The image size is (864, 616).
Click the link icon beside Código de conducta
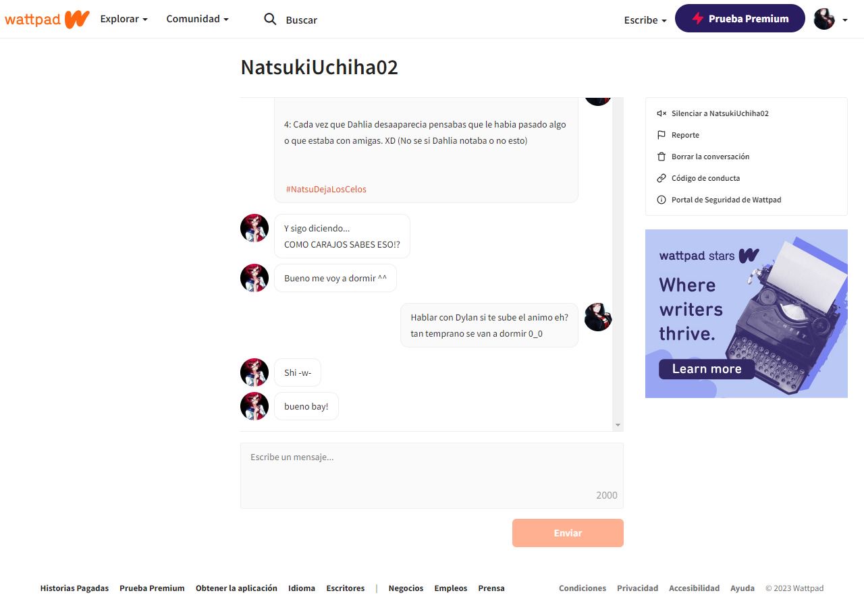[x=661, y=178]
